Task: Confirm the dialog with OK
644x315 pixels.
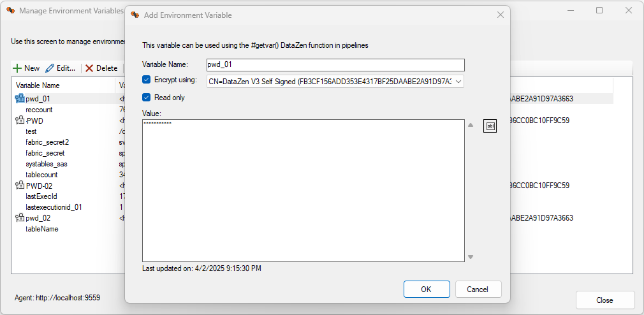Action: [x=427, y=289]
